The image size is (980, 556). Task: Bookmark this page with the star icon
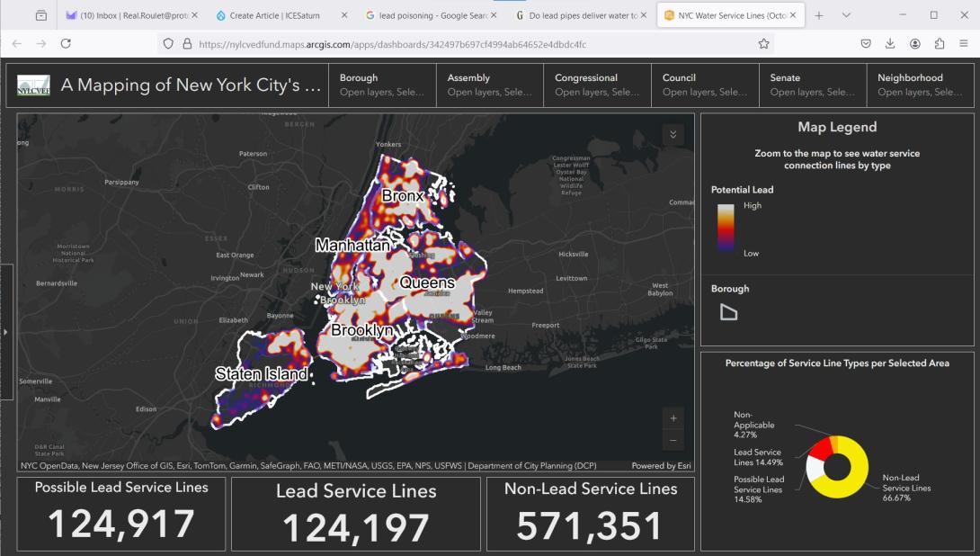763,43
